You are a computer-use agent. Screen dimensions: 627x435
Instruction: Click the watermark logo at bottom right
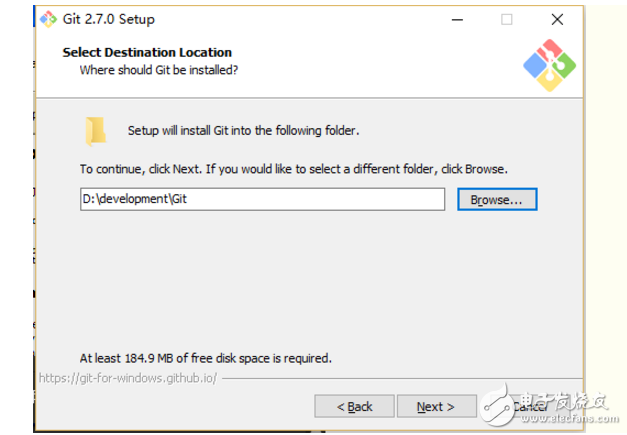click(498, 405)
